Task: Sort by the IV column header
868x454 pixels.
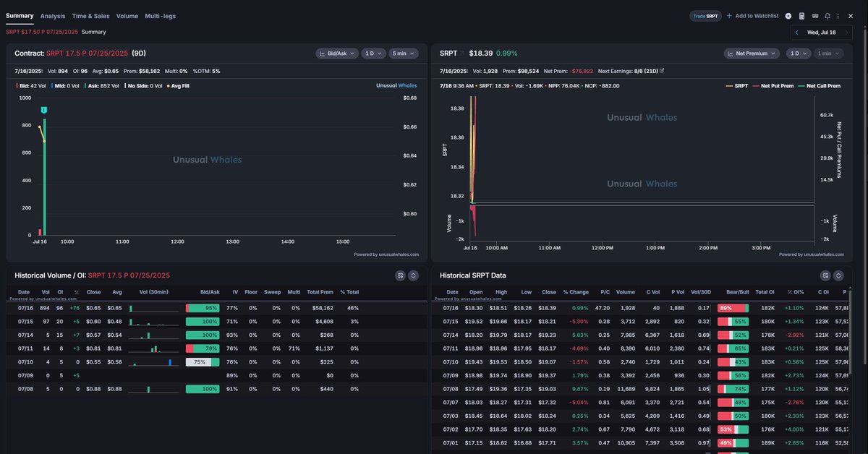Action: [235, 292]
